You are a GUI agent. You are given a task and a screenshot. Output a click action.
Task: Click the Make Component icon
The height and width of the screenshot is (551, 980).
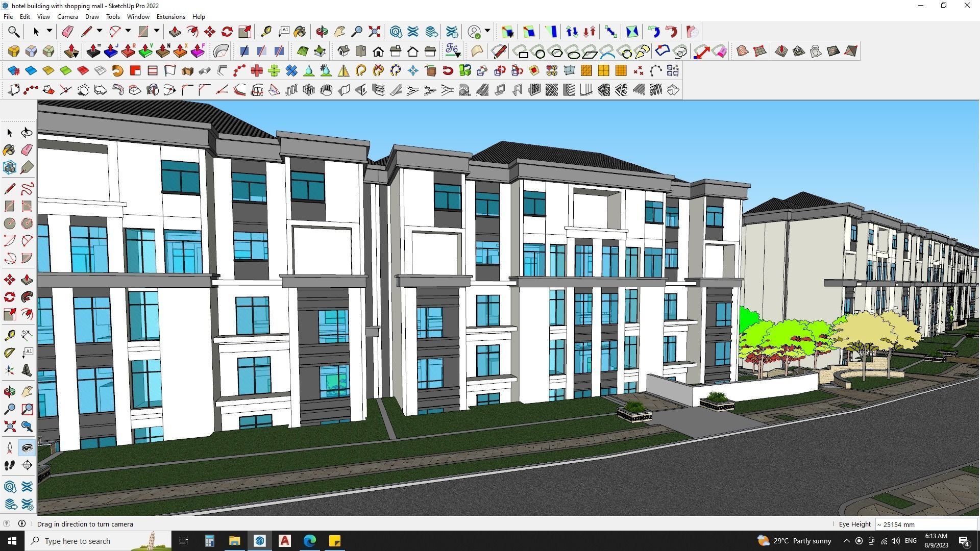coord(10,167)
